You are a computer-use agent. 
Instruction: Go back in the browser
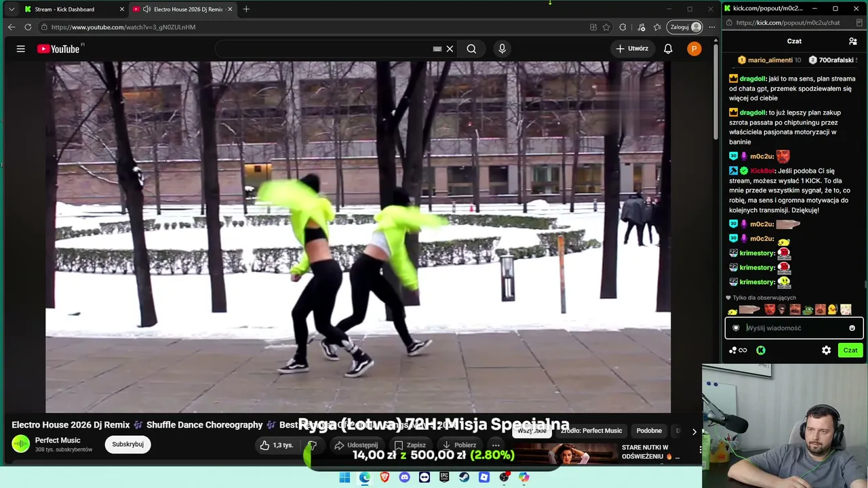point(12,27)
